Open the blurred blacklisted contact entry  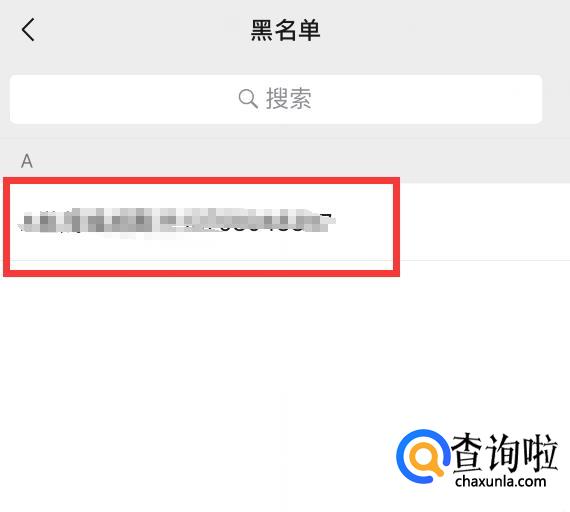coord(285,222)
